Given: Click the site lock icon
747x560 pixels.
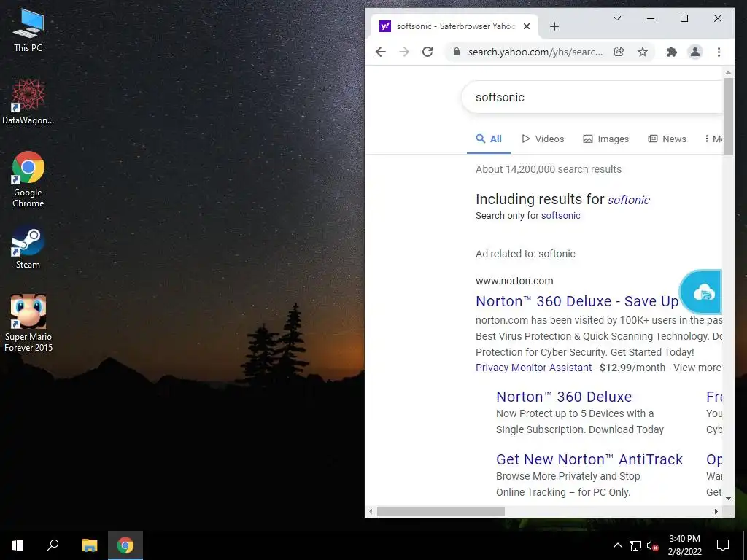Looking at the screenshot, I should (x=457, y=52).
